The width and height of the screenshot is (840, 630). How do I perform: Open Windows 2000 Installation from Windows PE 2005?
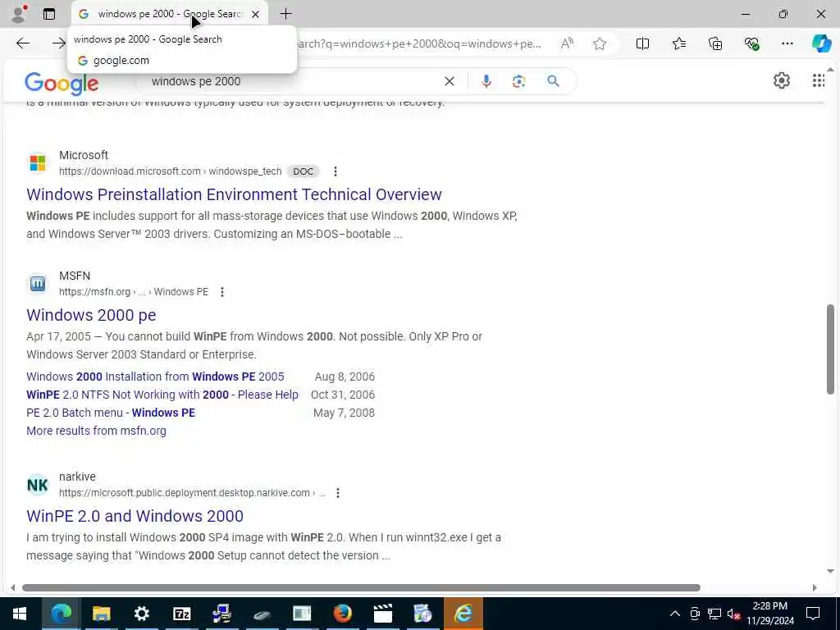pos(155,377)
